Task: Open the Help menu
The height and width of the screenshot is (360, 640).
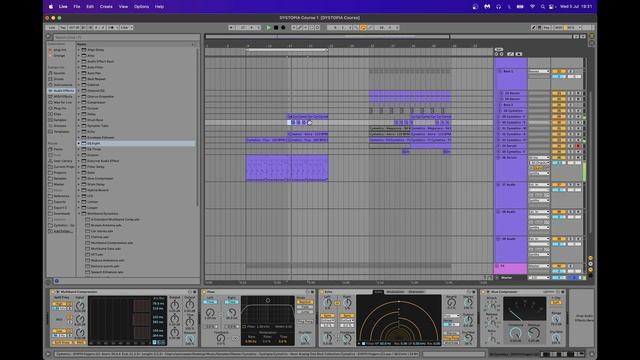Action: [x=159, y=7]
